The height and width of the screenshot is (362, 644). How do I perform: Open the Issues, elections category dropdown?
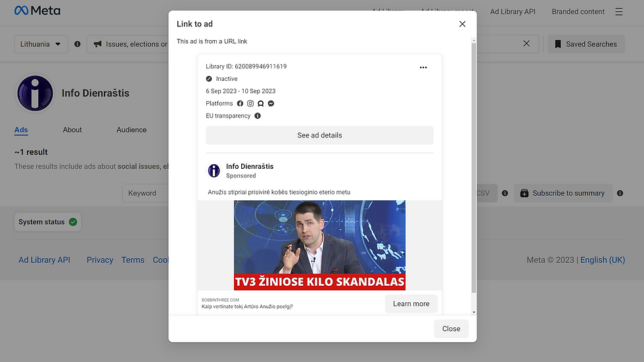[128, 44]
